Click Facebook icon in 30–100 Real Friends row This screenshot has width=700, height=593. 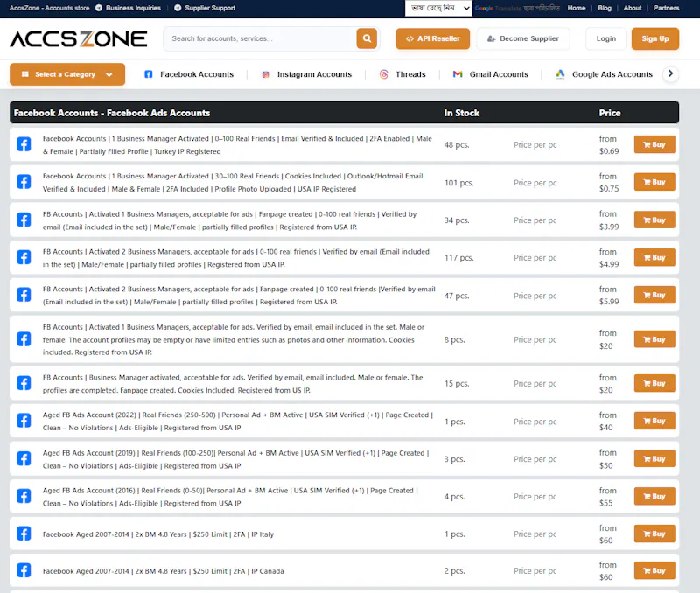tap(24, 182)
